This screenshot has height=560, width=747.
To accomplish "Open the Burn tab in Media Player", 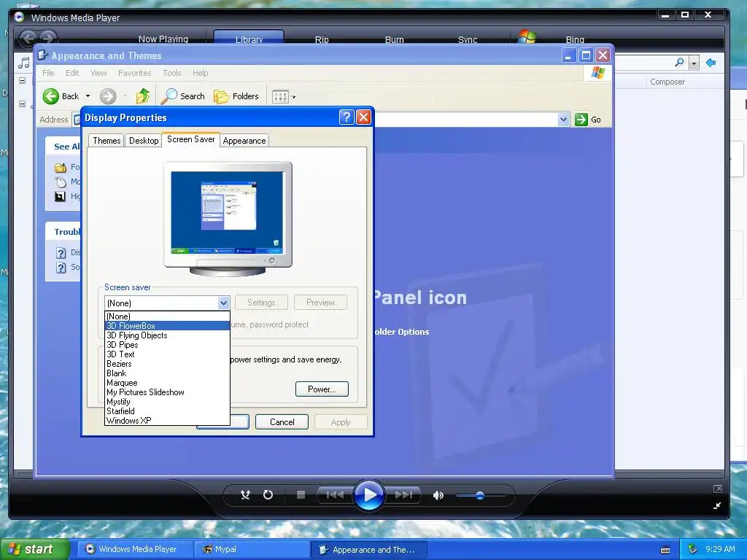I will [x=395, y=39].
